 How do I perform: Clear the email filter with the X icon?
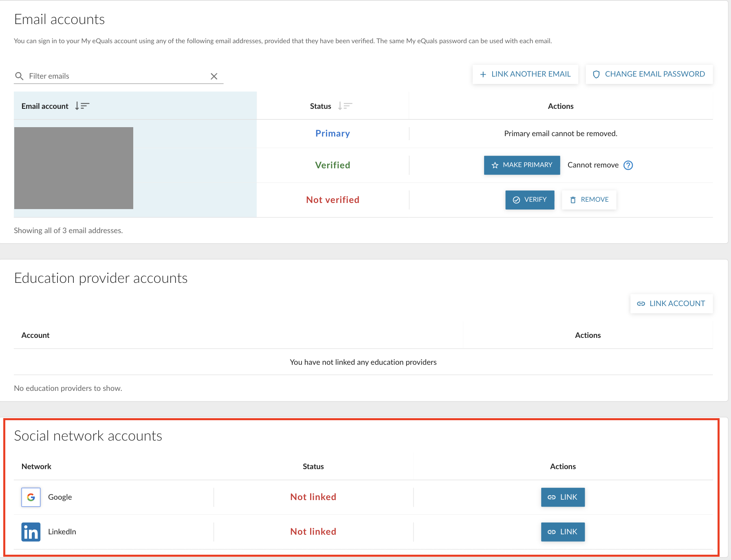(x=214, y=76)
